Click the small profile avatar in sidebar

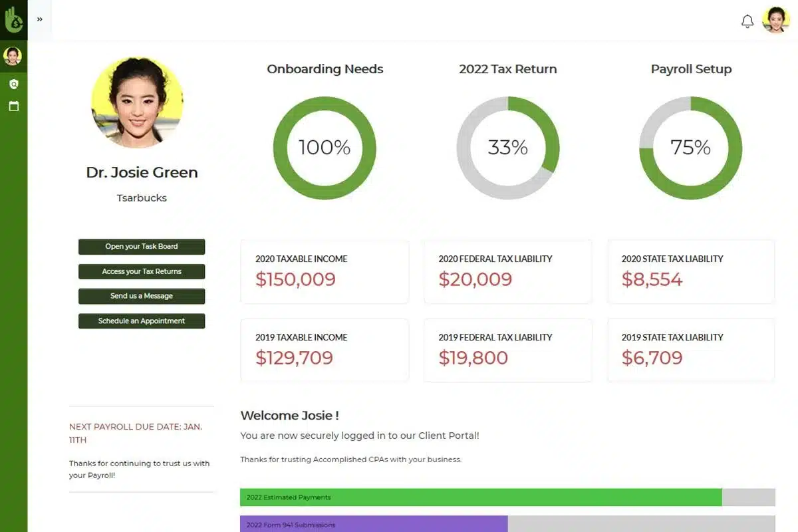point(13,57)
